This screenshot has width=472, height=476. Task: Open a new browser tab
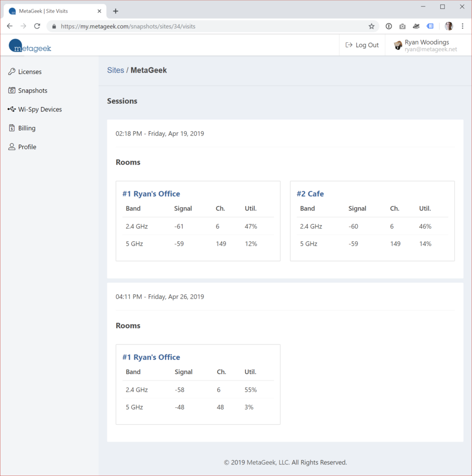115,11
